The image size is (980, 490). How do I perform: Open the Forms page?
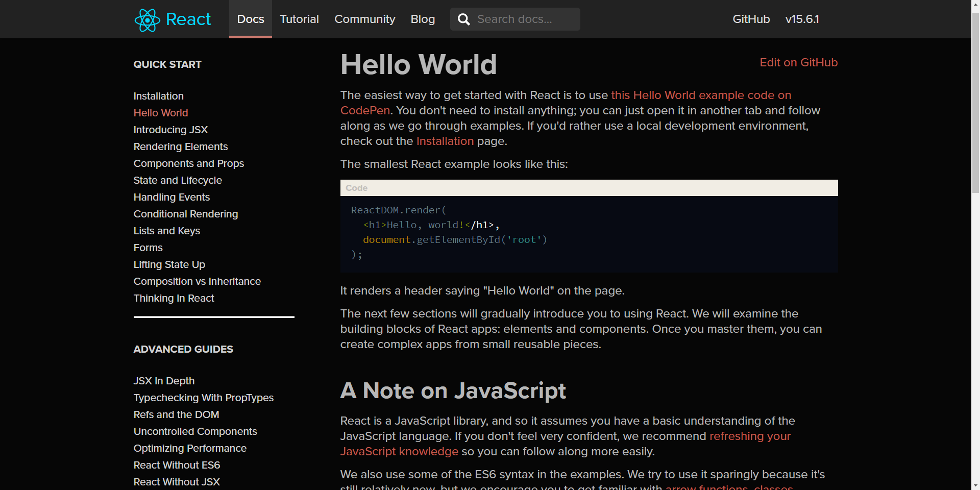tap(148, 248)
